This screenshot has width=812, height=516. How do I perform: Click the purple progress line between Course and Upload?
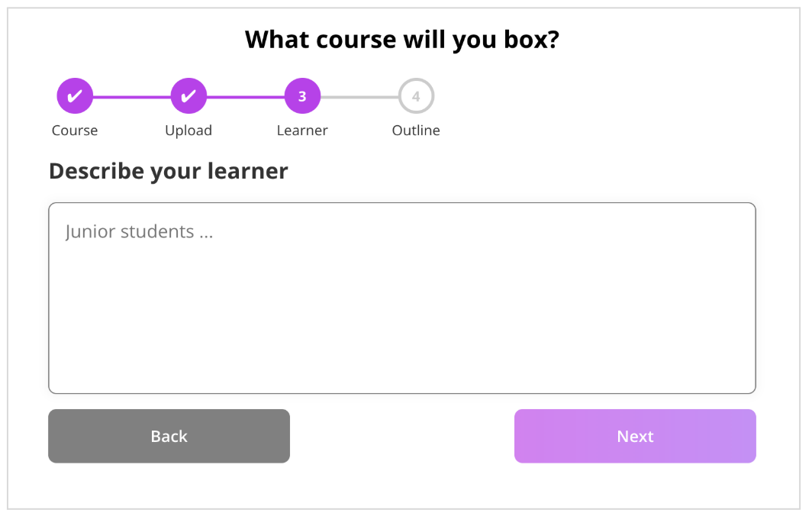pos(131,97)
